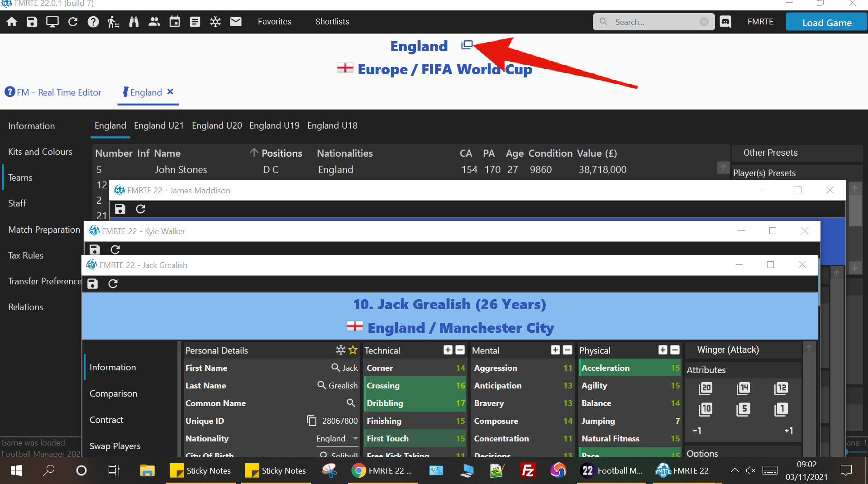Click the notes list icon in toolbar
868x484 pixels.
(x=195, y=22)
